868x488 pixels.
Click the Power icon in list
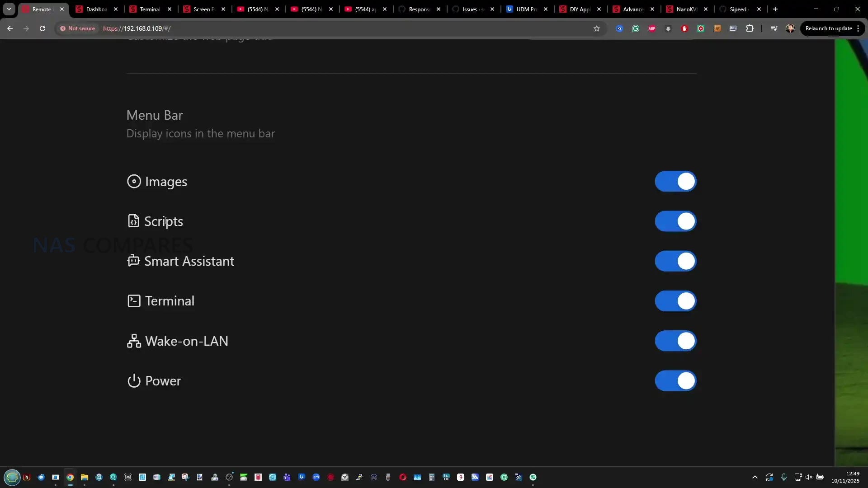pyautogui.click(x=134, y=381)
